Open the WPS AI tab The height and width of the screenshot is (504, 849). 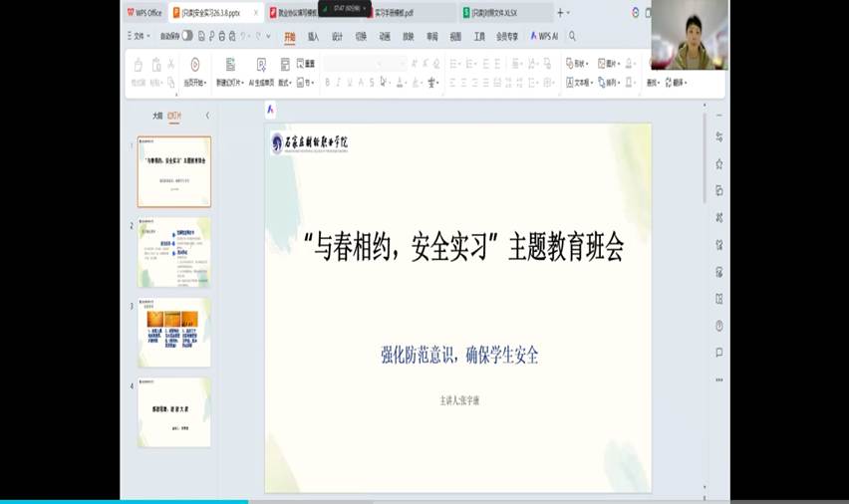544,36
